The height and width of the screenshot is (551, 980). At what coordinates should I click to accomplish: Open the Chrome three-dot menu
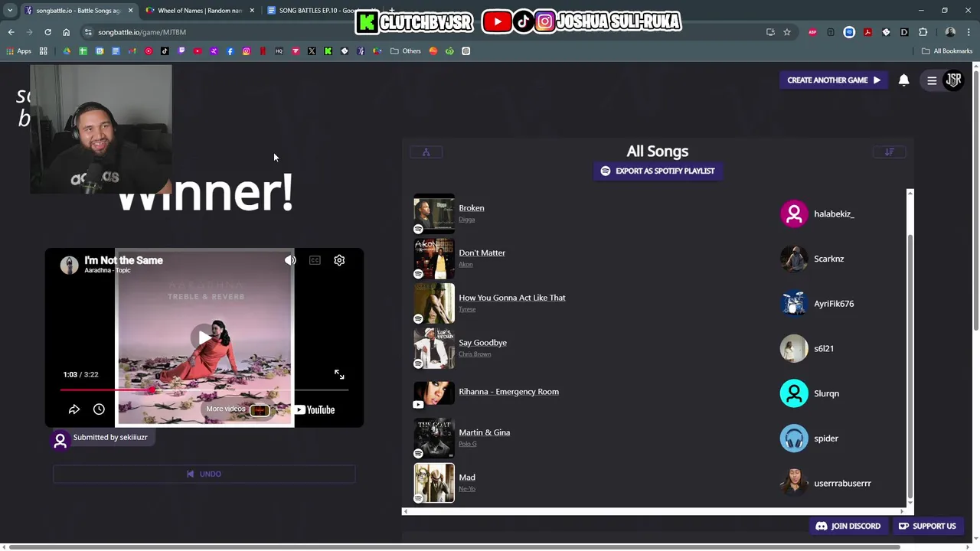[969, 32]
